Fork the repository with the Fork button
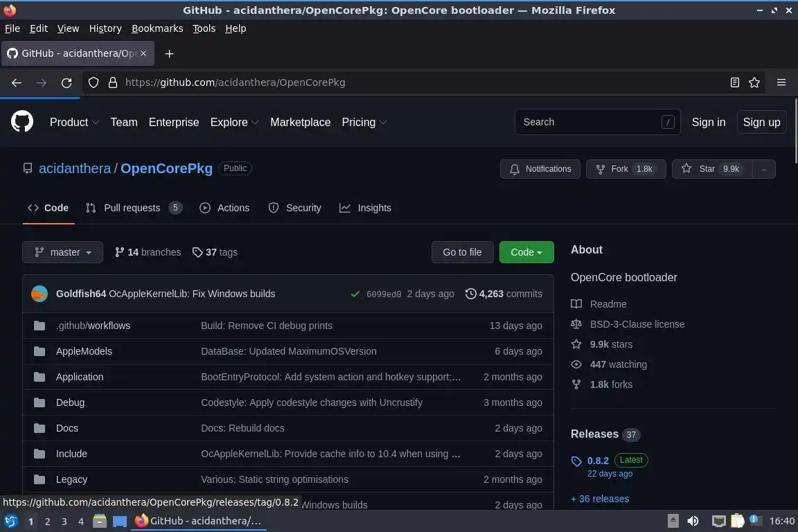Screen dimensions: 798x532 point(626,169)
